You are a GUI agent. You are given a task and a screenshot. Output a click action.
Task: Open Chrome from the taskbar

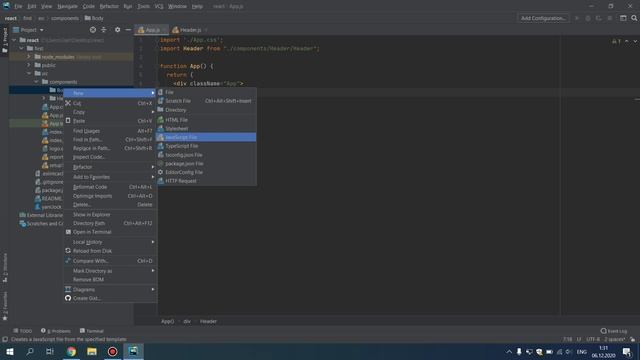click(x=71, y=351)
